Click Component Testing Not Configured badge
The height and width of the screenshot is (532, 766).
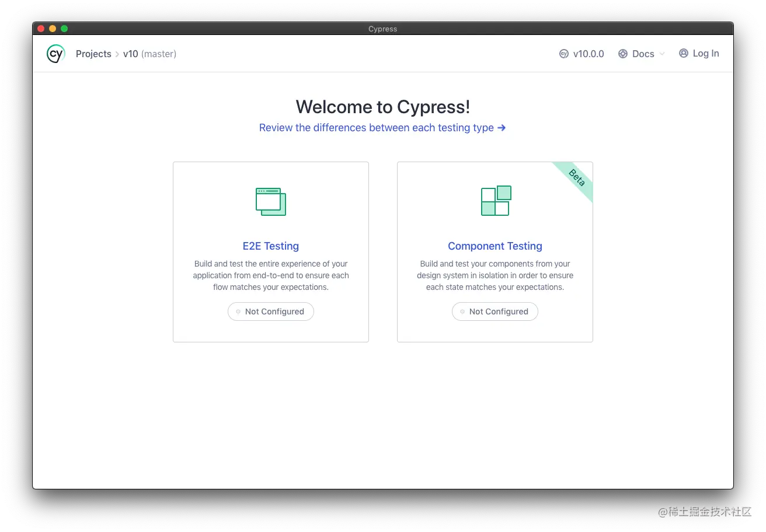495,311
